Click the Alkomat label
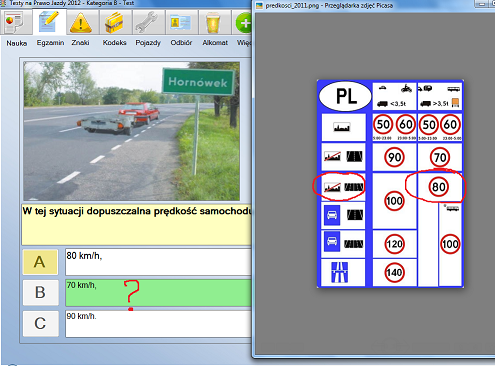Viewport: 495px width, 366px height. coord(215,43)
